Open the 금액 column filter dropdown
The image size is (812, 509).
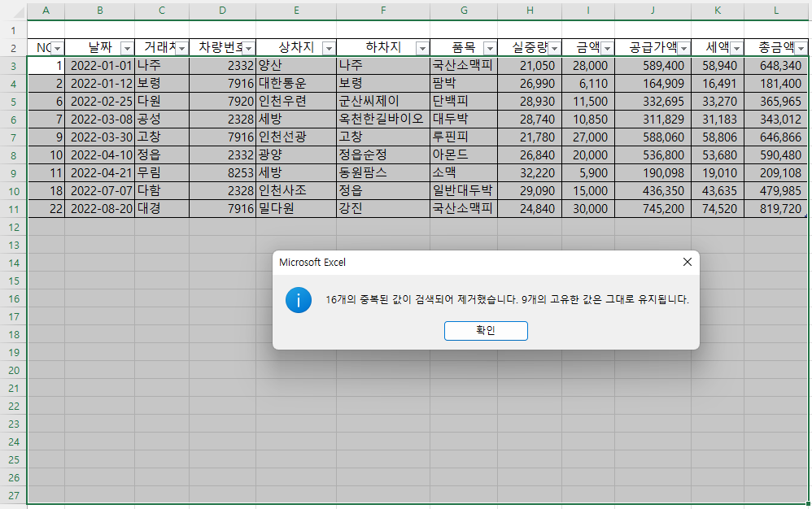pyautogui.click(x=607, y=49)
